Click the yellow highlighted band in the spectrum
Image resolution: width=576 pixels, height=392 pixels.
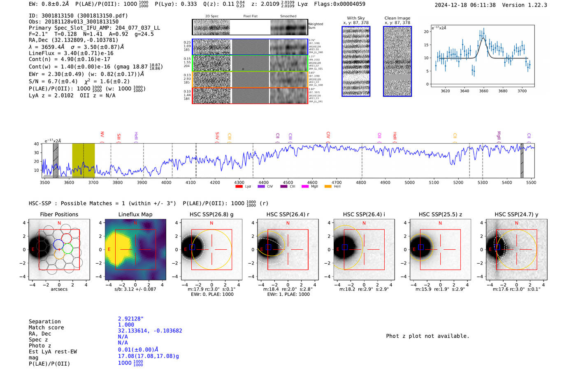click(x=84, y=160)
